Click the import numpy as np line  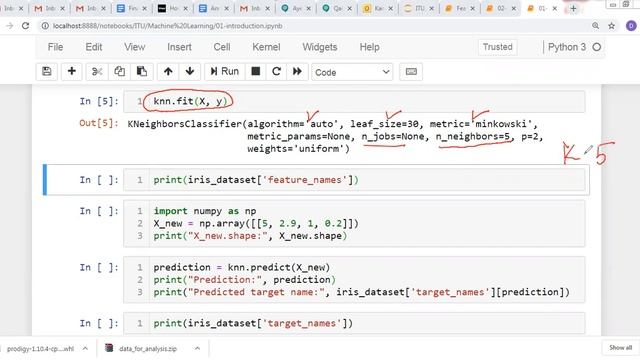[204, 211]
